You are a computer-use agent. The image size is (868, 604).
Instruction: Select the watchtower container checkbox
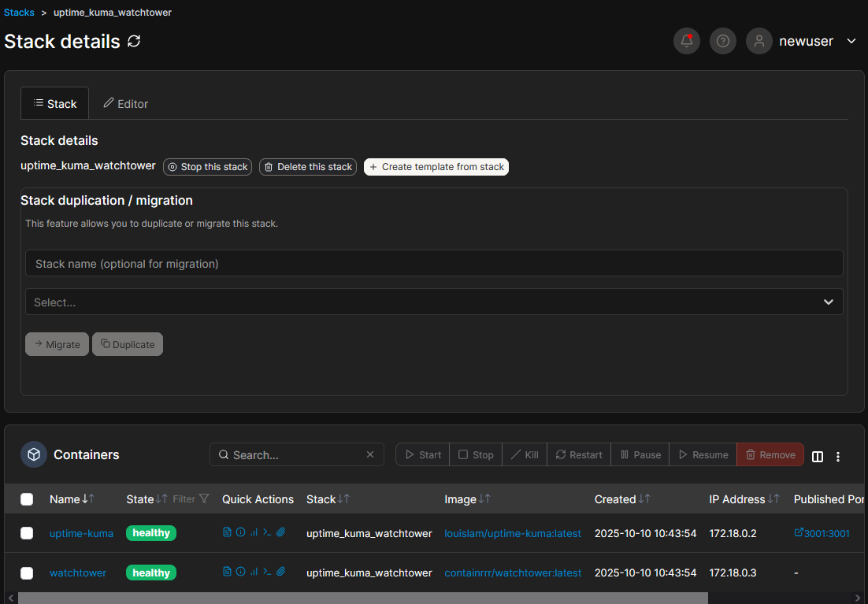(27, 573)
